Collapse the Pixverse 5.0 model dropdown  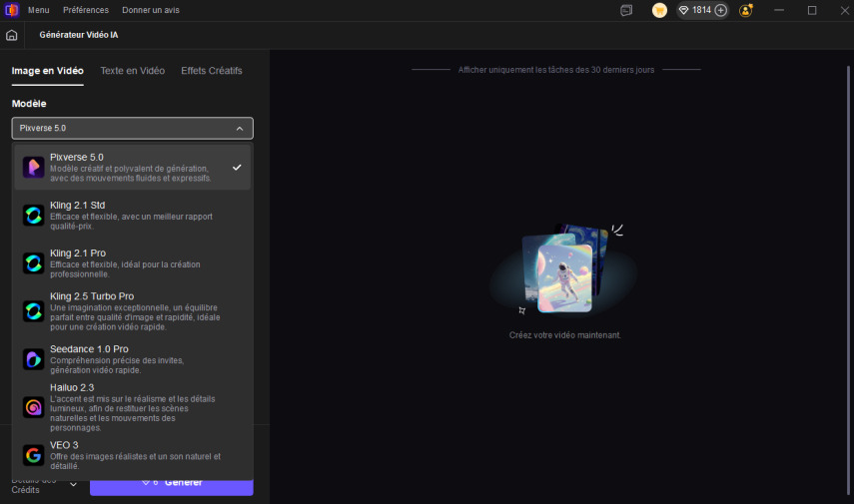tap(239, 129)
